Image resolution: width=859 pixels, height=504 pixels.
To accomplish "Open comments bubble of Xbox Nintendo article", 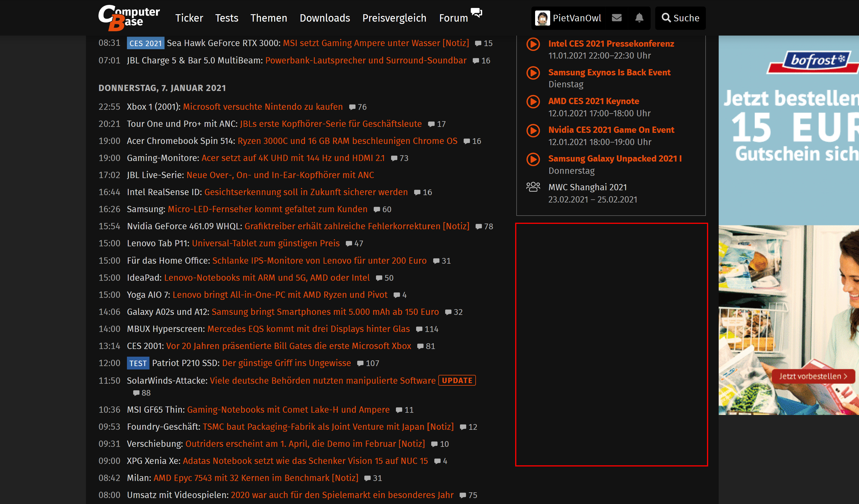I will tap(352, 107).
